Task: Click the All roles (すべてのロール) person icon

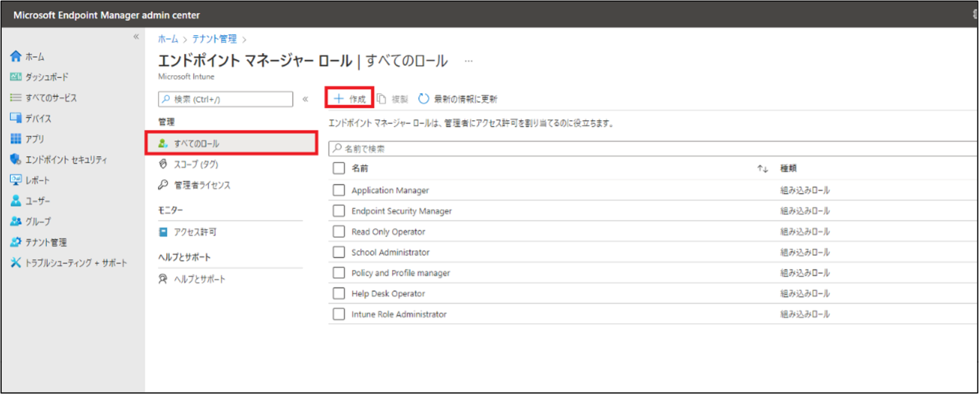Action: [163, 143]
